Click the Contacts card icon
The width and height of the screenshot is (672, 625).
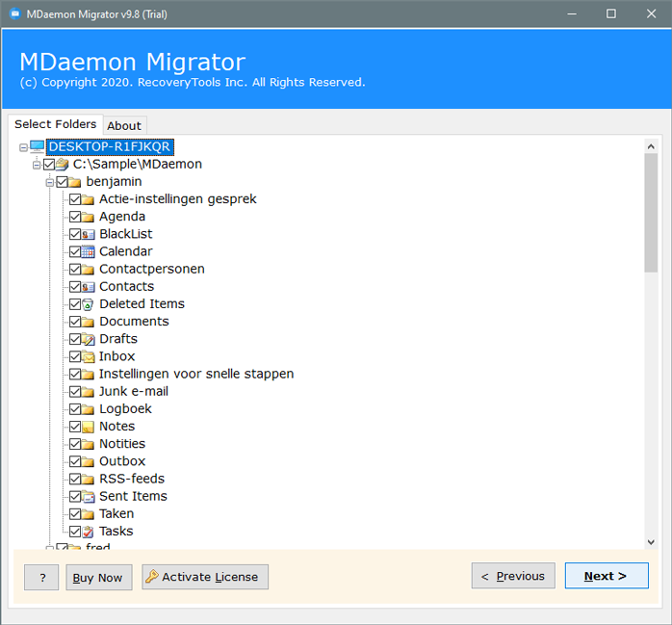click(x=88, y=287)
